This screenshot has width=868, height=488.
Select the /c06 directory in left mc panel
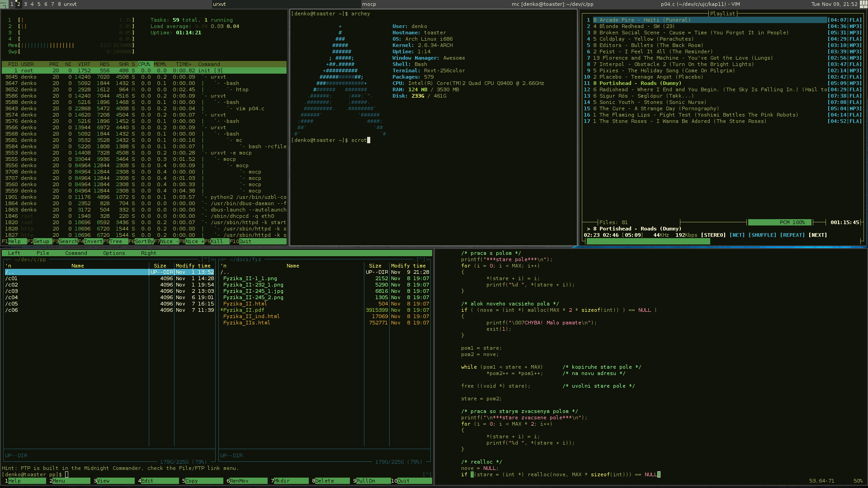109,310
